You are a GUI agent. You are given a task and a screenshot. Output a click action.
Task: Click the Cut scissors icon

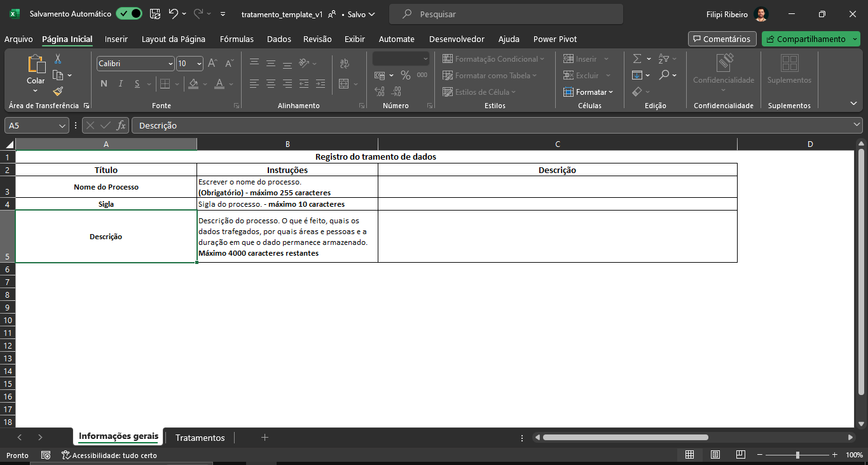(58, 59)
